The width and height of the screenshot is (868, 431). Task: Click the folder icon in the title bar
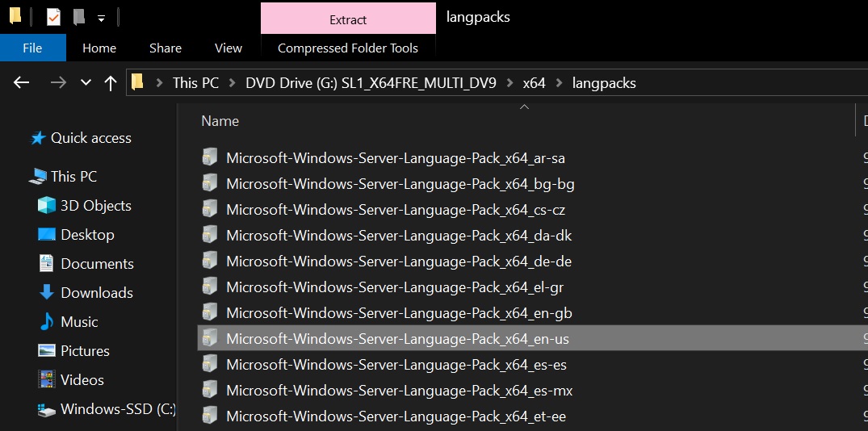(15, 16)
